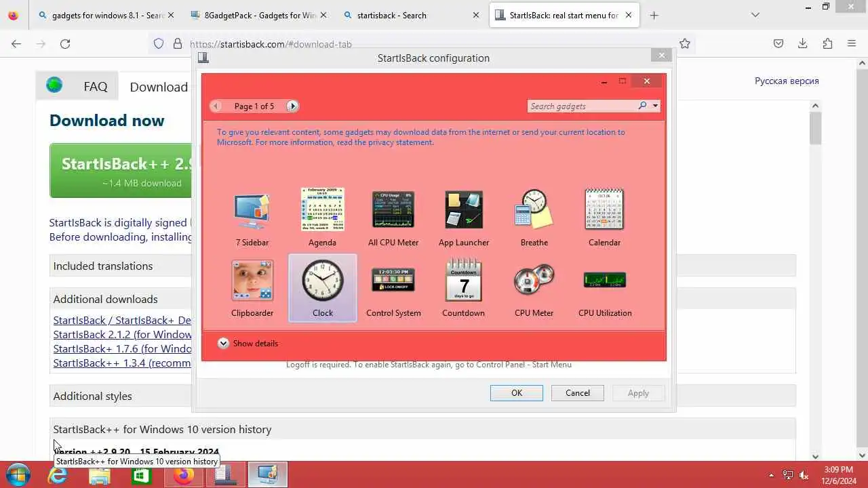Viewport: 868px width, 488px height.
Task: Switch to 8GadgetPack browser tab
Action: coord(260,15)
